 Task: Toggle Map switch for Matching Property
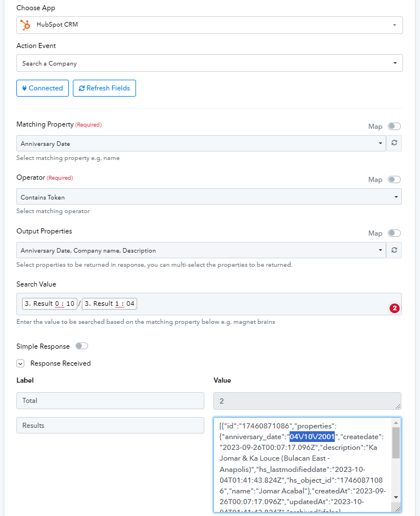click(x=394, y=127)
